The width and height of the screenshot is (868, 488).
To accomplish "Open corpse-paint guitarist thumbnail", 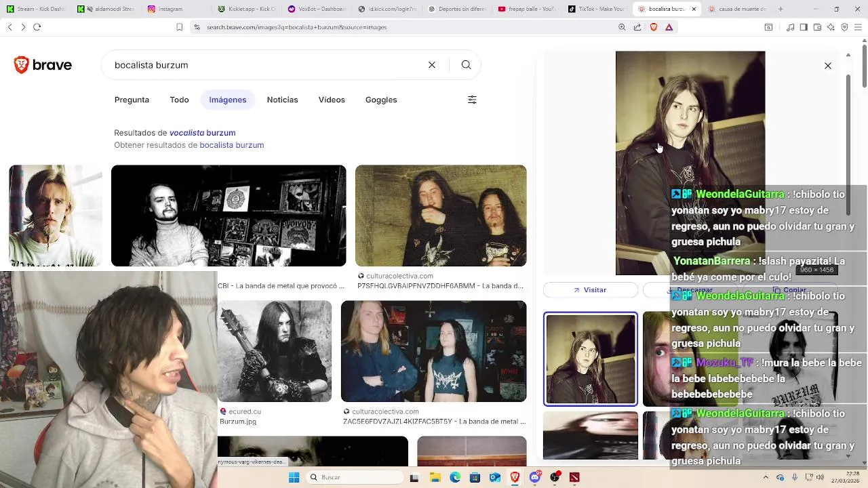I will tap(275, 351).
